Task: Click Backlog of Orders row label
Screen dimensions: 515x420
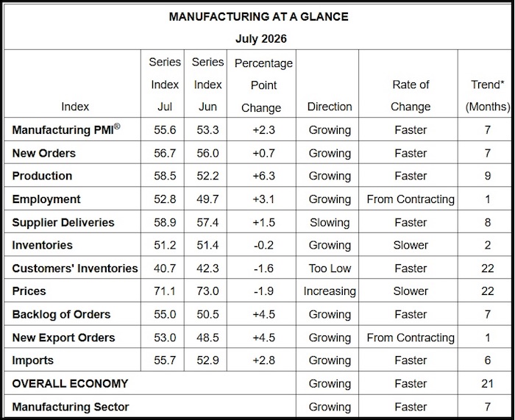Action: pyautogui.click(x=61, y=315)
